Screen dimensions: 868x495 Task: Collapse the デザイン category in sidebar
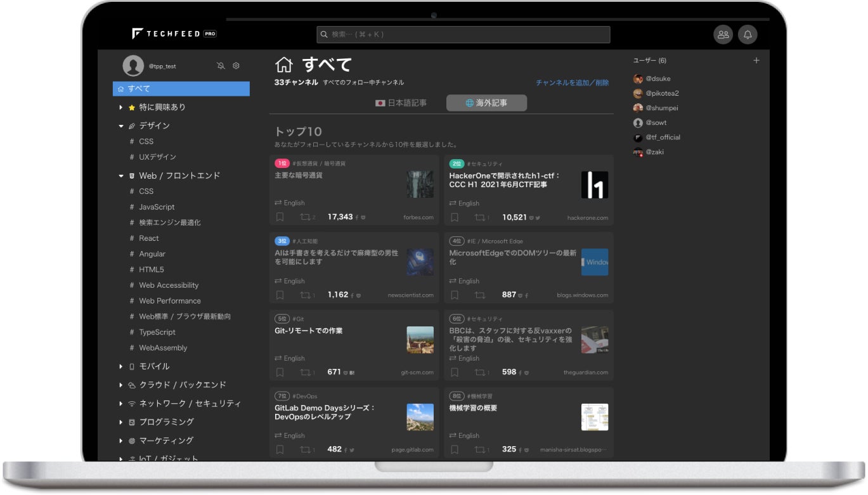(120, 125)
